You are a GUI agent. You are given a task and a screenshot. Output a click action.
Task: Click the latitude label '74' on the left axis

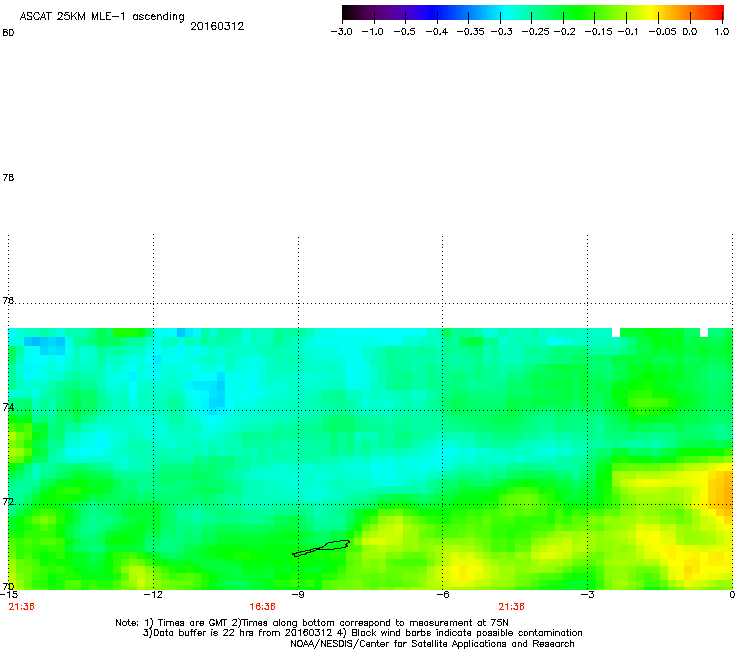pyautogui.click(x=8, y=407)
